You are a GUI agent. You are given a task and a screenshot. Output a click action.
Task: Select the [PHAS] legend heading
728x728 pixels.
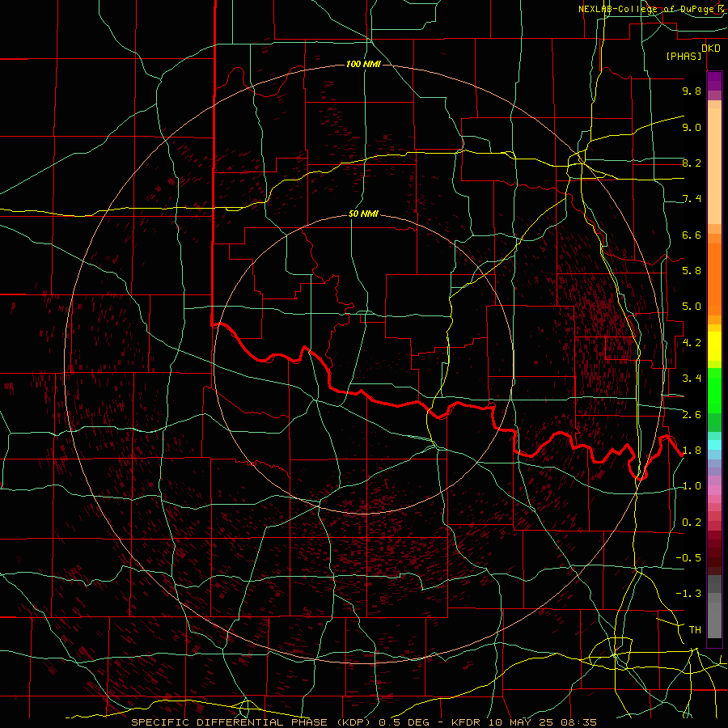pos(684,57)
